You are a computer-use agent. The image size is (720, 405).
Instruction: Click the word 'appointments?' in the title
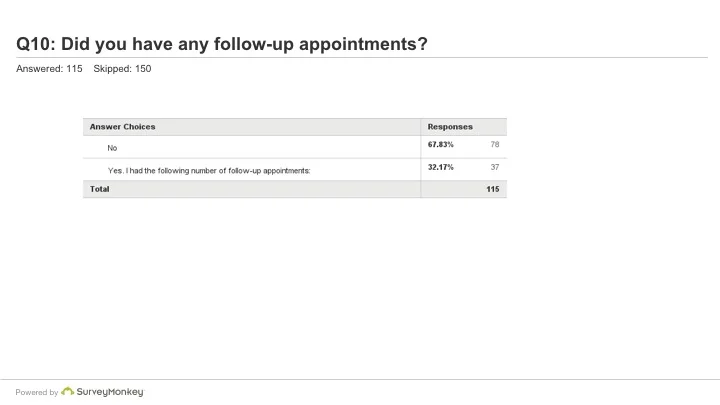point(363,45)
